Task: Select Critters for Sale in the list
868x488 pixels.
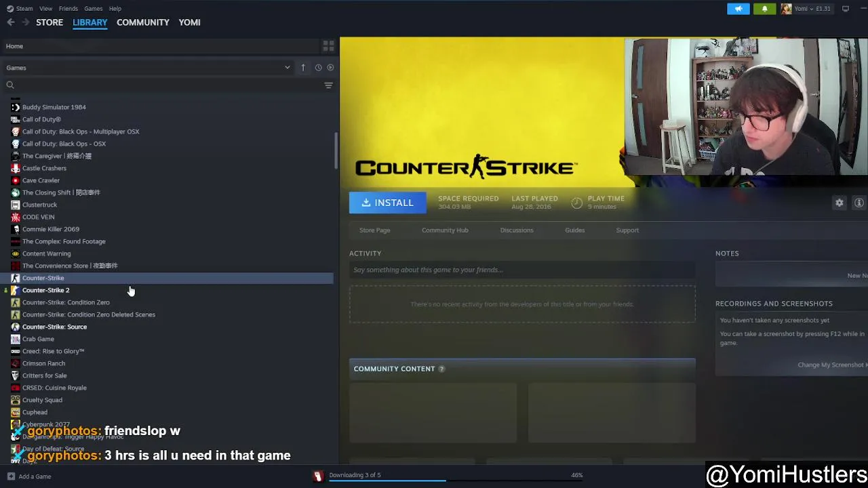Action: click(45, 375)
